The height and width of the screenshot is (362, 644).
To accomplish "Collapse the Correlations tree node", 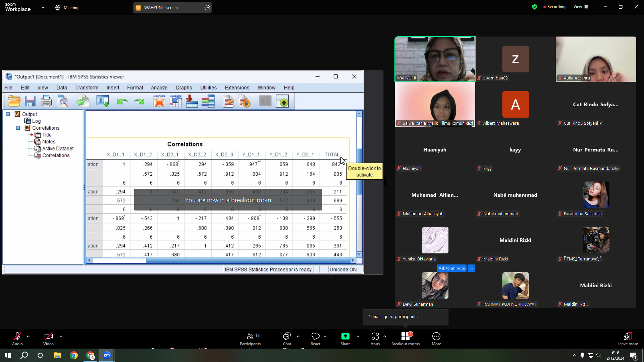I will click(18, 128).
